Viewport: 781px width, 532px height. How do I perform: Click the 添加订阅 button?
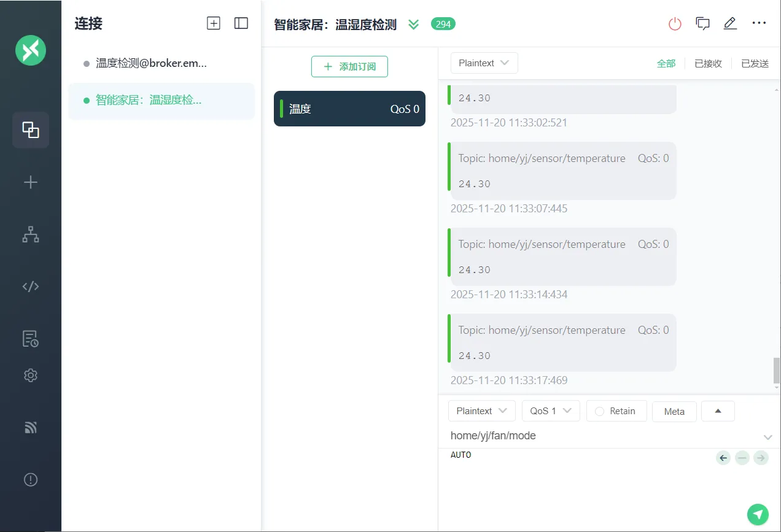click(x=349, y=67)
